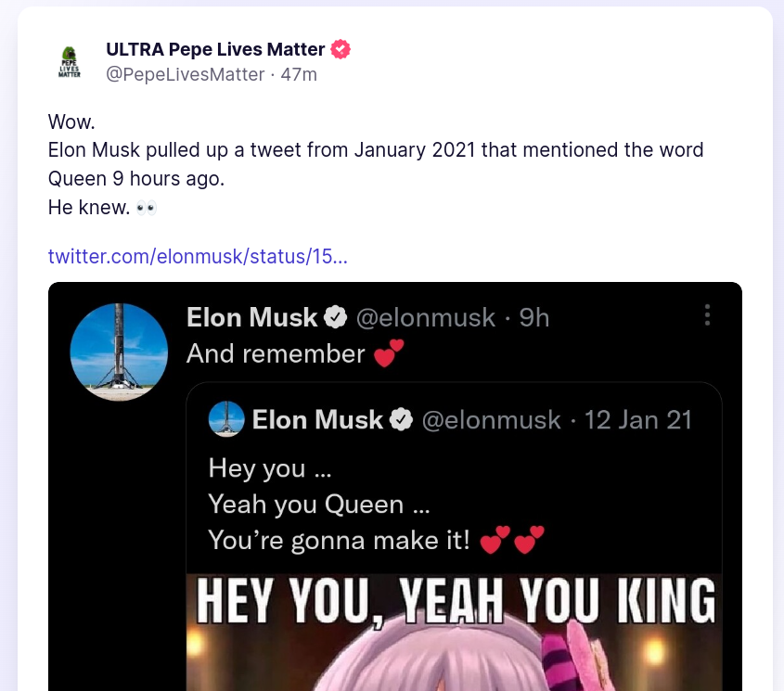The height and width of the screenshot is (691, 784).
Task: Click the @elonmusk handle in the quoted tweet
Action: pyautogui.click(x=491, y=420)
